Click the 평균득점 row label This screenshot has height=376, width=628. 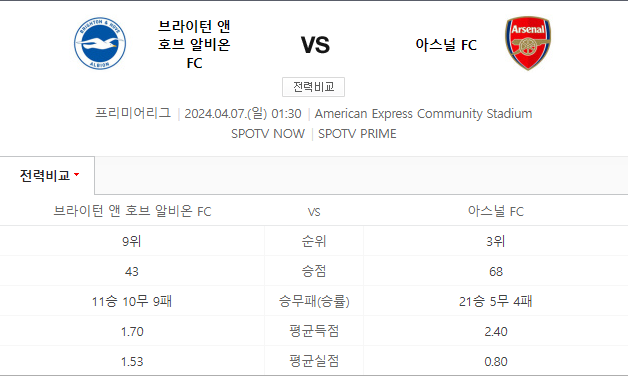[314, 331]
